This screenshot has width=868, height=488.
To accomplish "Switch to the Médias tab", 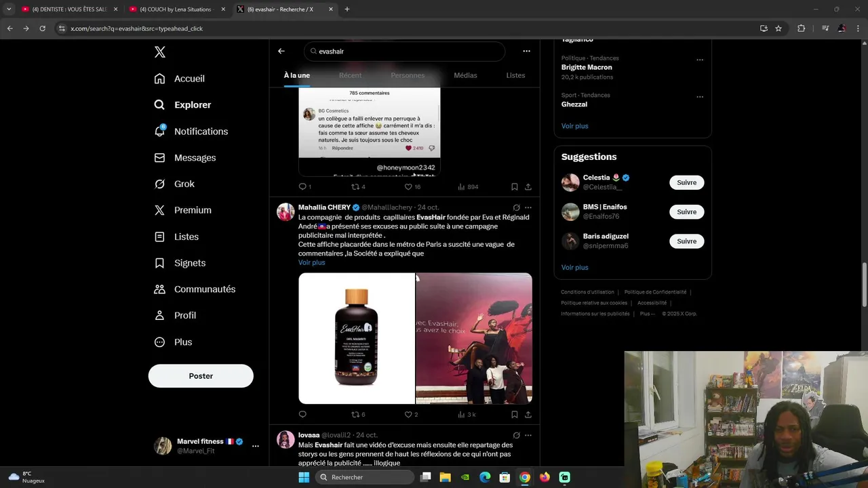I will click(x=465, y=75).
